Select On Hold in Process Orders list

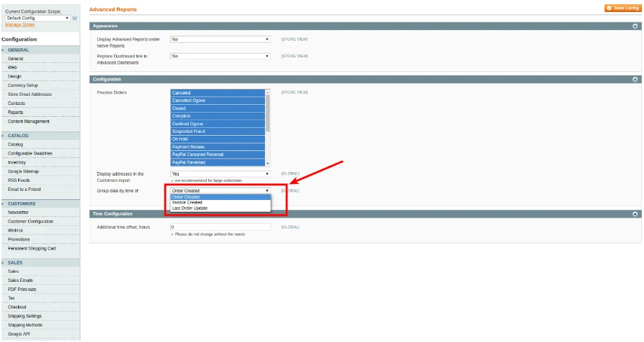point(217,139)
